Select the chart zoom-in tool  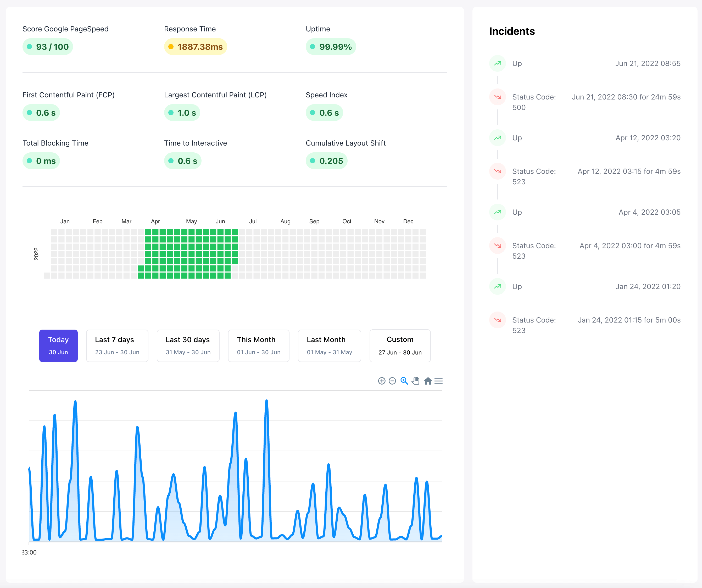[x=382, y=381]
